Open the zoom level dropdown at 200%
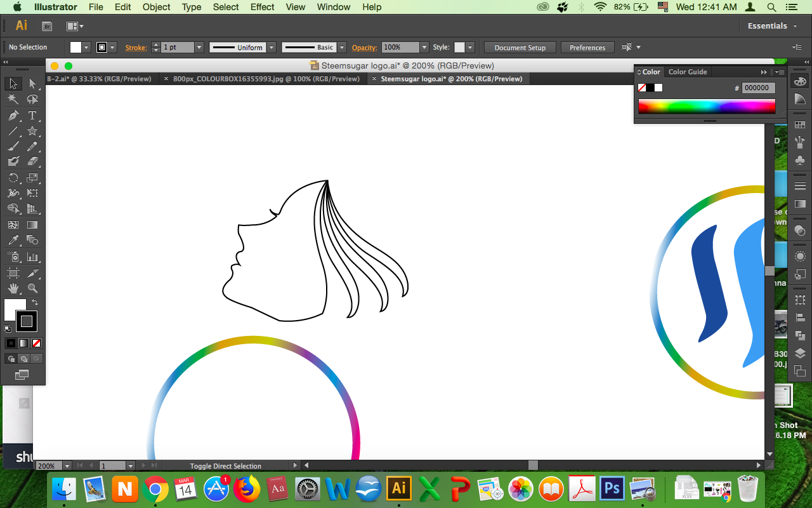The image size is (812, 508). click(x=67, y=466)
